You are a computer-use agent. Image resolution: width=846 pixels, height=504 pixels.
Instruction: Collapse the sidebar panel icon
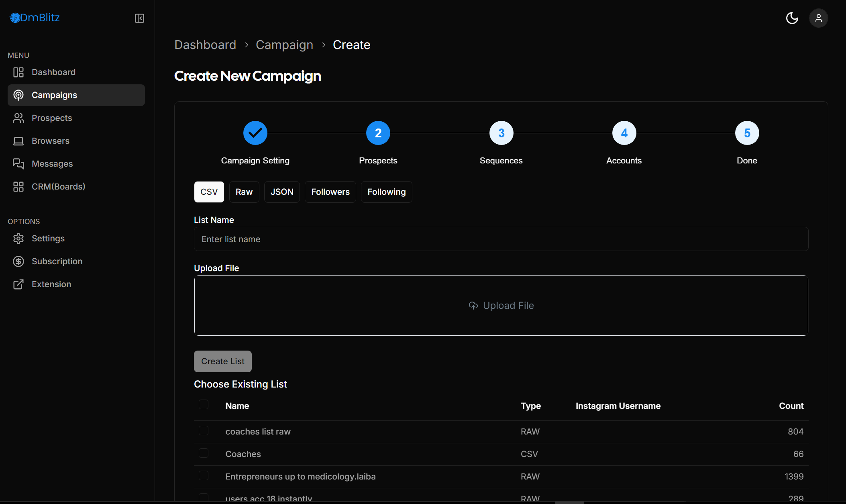[139, 18]
